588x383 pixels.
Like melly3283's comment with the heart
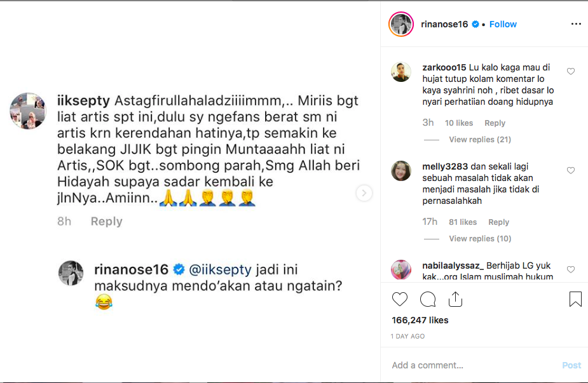[571, 170]
